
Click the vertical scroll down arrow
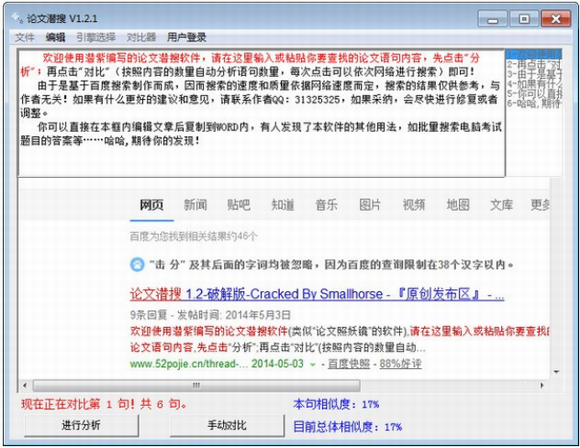tap(556, 372)
